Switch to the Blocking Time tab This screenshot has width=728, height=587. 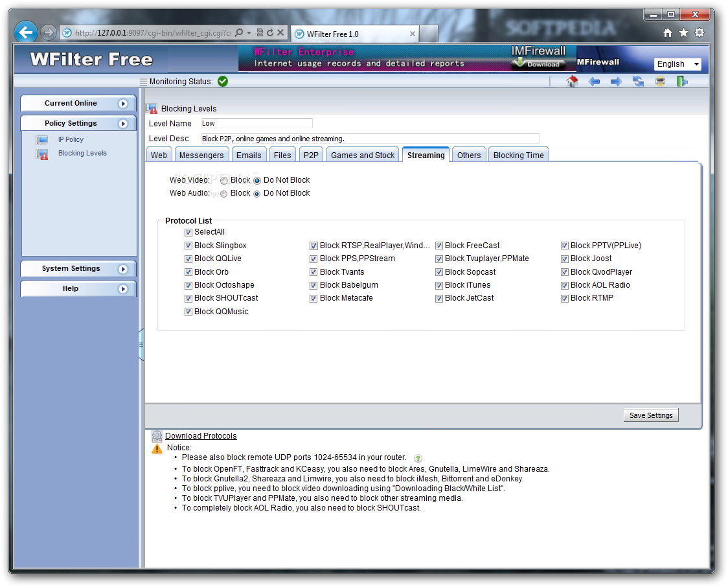[x=519, y=155]
